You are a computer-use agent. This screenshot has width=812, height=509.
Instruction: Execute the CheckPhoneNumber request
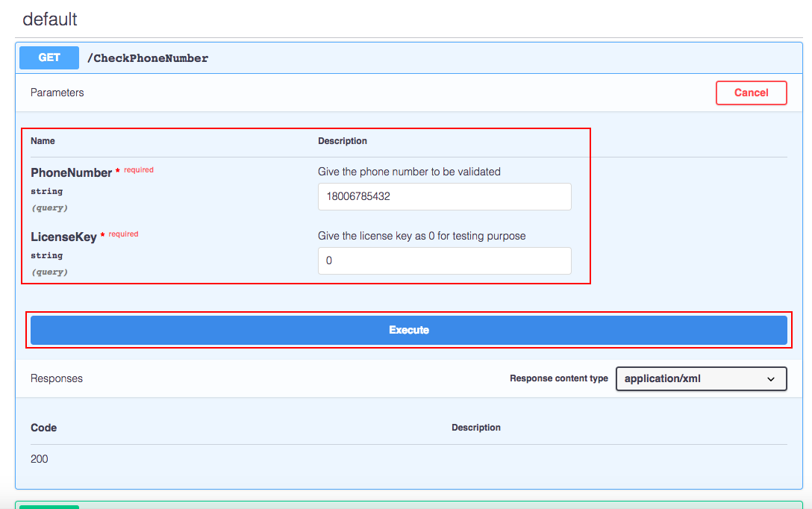(x=408, y=329)
